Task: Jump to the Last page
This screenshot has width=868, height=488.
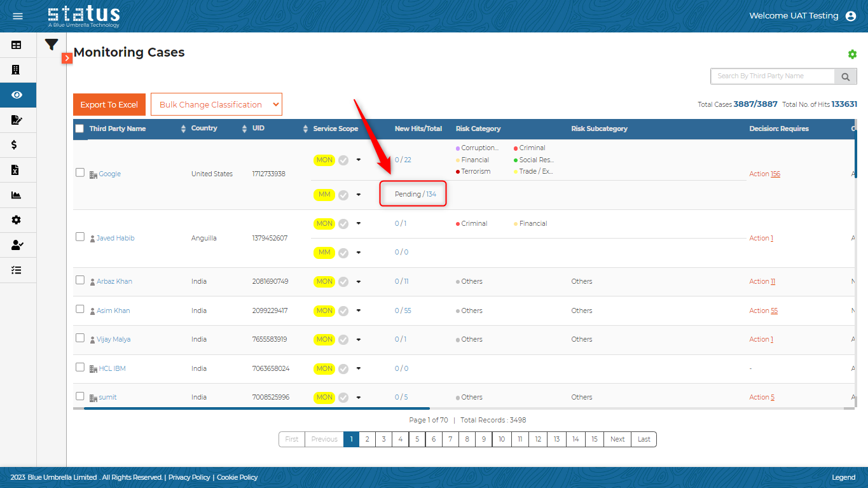Action: (x=644, y=439)
